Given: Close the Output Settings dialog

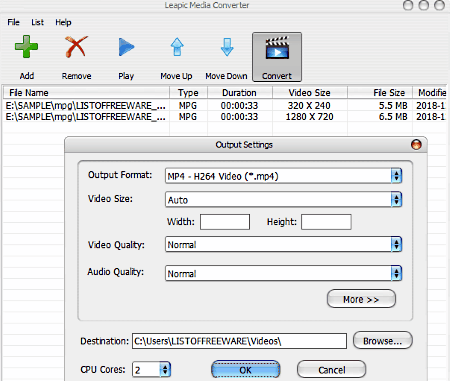Looking at the screenshot, I should coord(416,145).
